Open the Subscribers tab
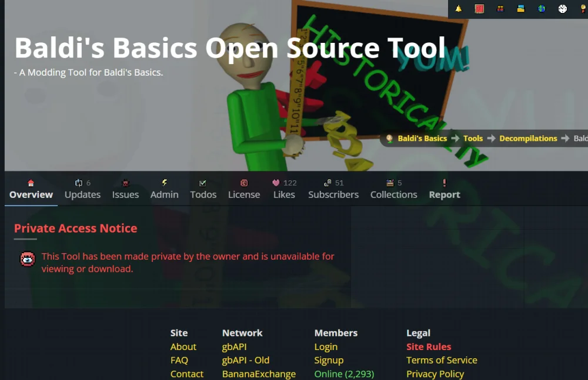The image size is (588, 380). tap(333, 194)
